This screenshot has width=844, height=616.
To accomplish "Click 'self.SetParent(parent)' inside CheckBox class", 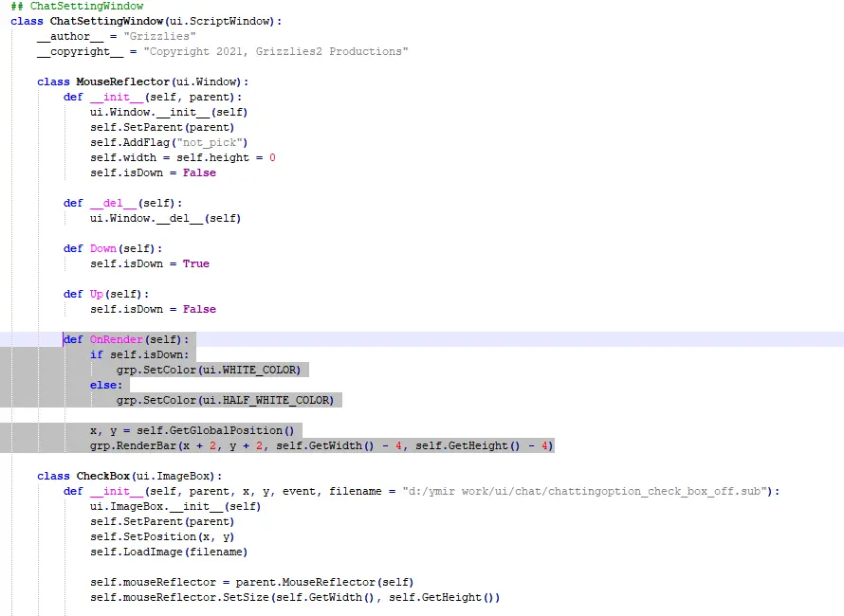I will click(162, 521).
